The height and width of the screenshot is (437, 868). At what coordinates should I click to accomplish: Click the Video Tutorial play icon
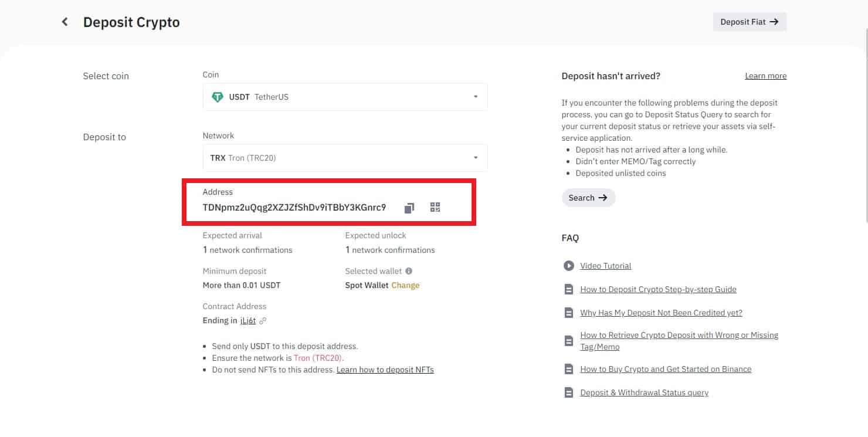tap(568, 266)
